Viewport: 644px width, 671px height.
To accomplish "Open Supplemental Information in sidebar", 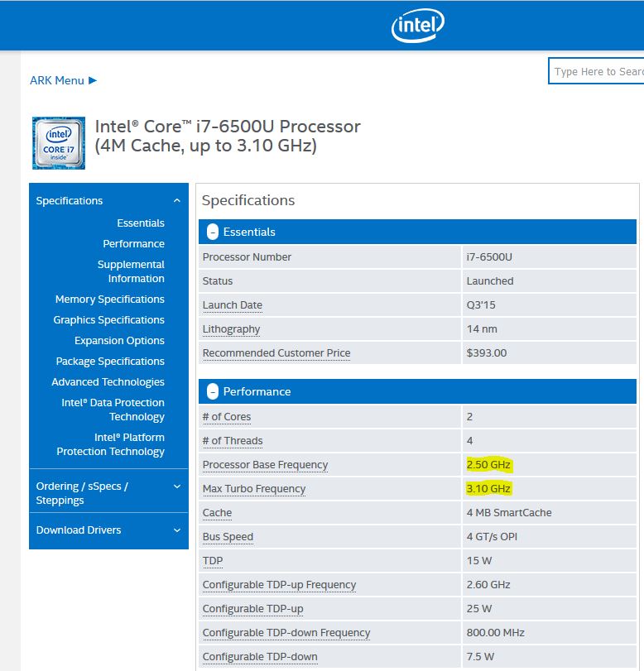I will coord(131,271).
